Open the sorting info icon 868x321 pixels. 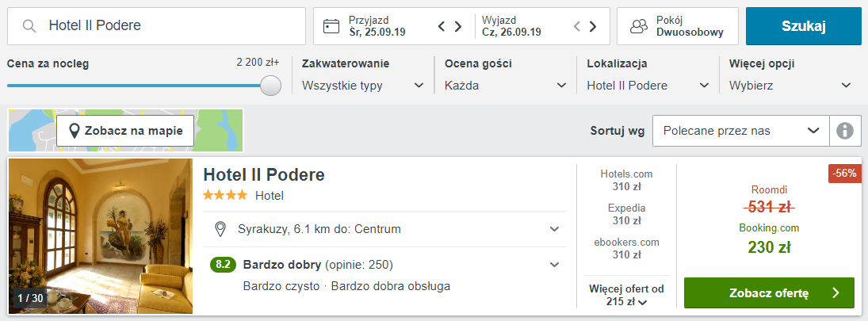pyautogui.click(x=845, y=131)
